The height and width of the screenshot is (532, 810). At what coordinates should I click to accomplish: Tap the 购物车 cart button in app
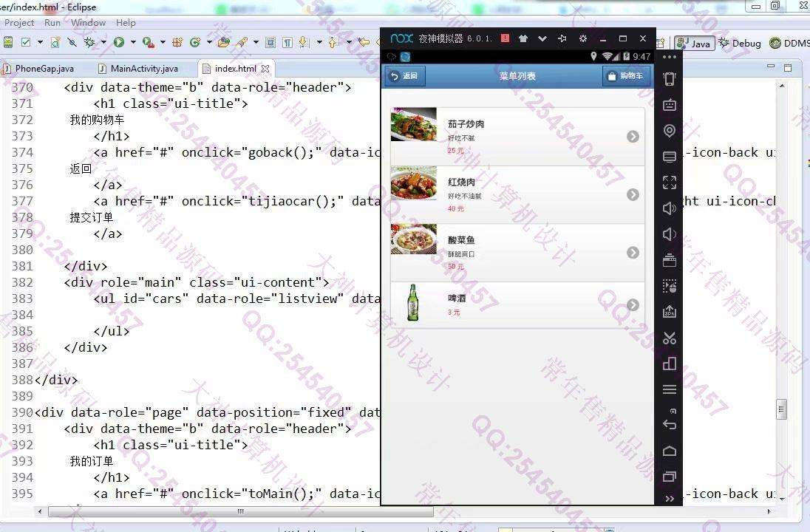[x=625, y=76]
